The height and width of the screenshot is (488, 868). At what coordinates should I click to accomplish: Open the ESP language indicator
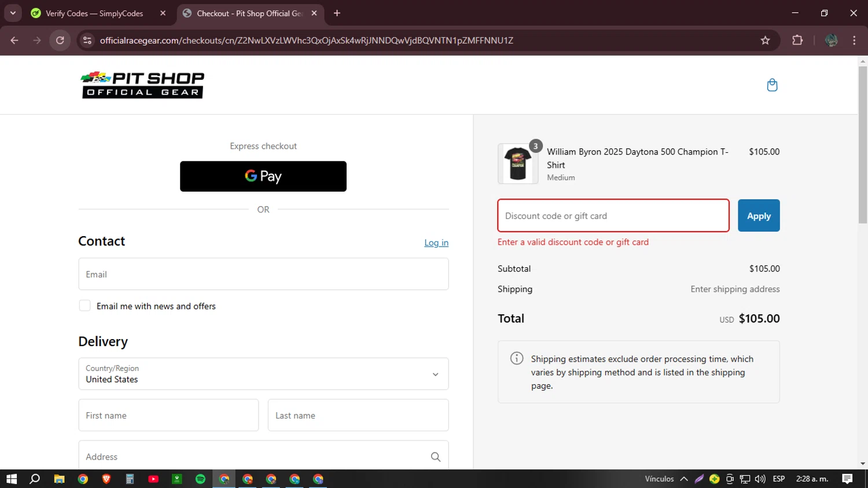(x=779, y=479)
